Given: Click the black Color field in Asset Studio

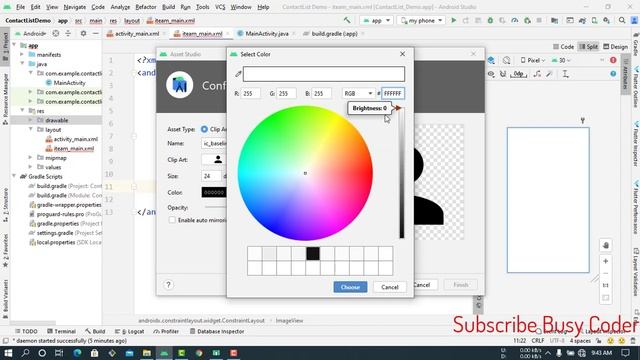Looking at the screenshot, I should pos(214,192).
